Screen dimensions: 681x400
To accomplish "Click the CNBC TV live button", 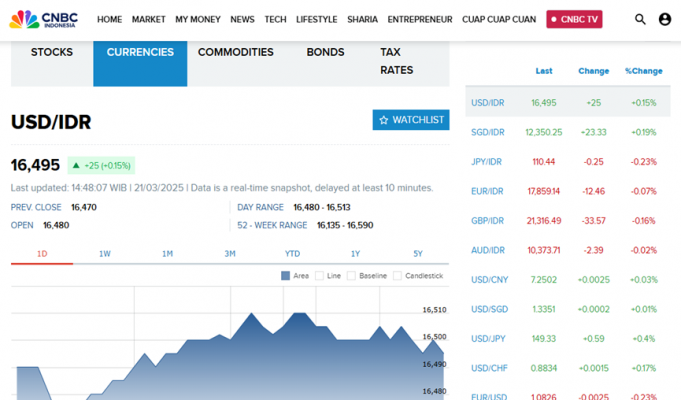I will tap(574, 19).
